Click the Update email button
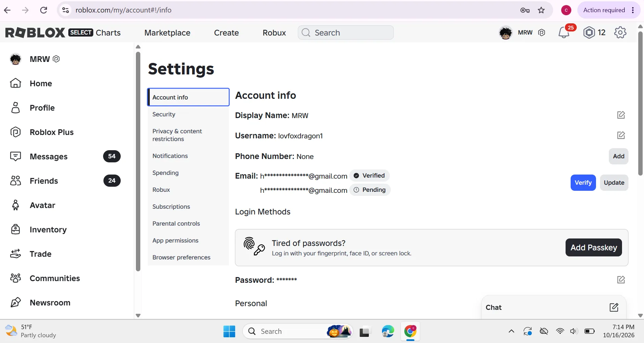 [614, 183]
